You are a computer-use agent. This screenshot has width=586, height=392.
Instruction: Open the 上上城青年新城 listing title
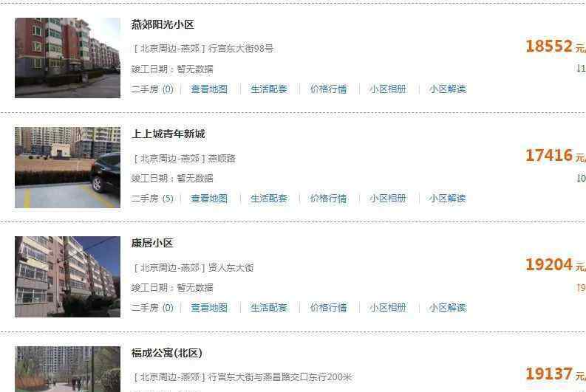click(x=168, y=134)
